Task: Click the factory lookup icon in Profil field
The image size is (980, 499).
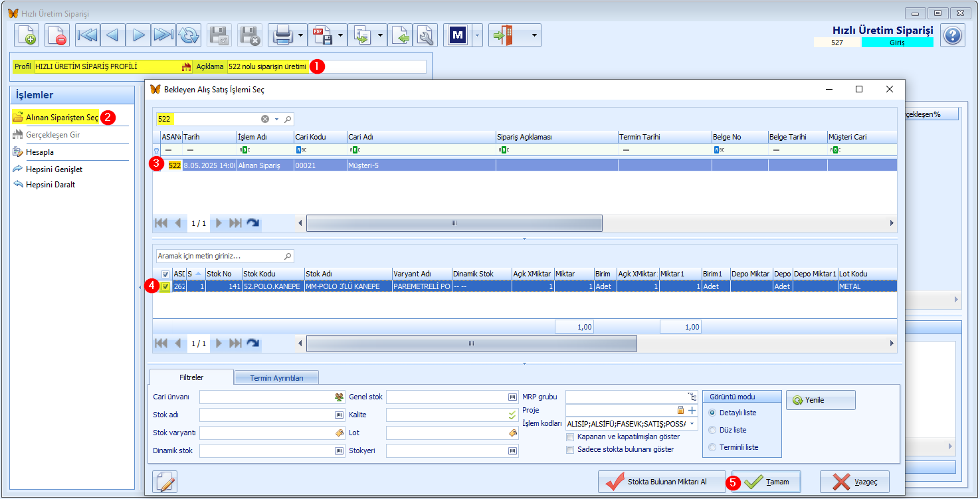Action: tap(186, 67)
